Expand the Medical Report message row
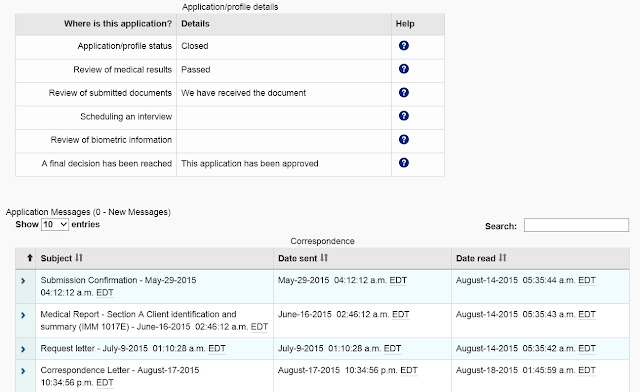Screen dimensions: 640x392 (23, 315)
